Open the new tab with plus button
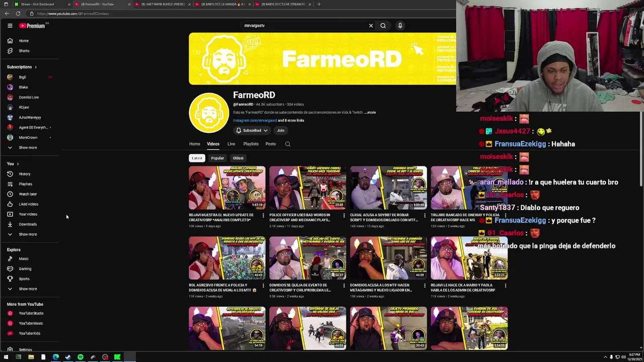 coord(319,4)
